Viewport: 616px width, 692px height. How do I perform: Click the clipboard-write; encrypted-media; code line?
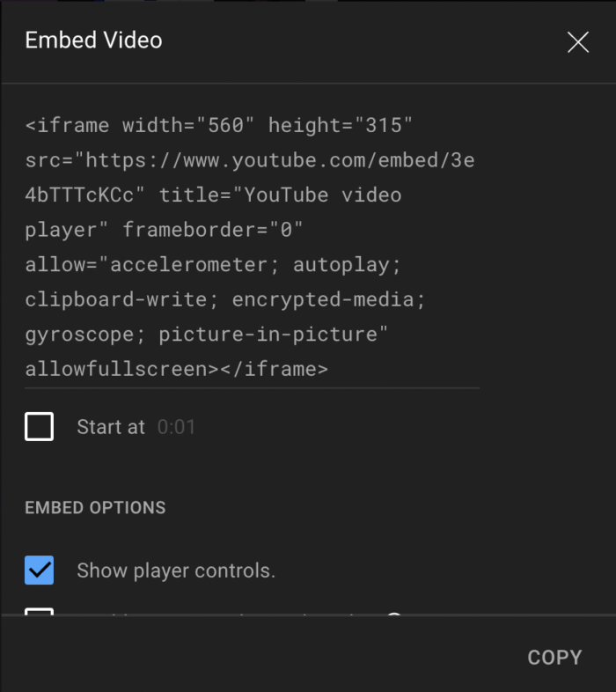coord(225,299)
